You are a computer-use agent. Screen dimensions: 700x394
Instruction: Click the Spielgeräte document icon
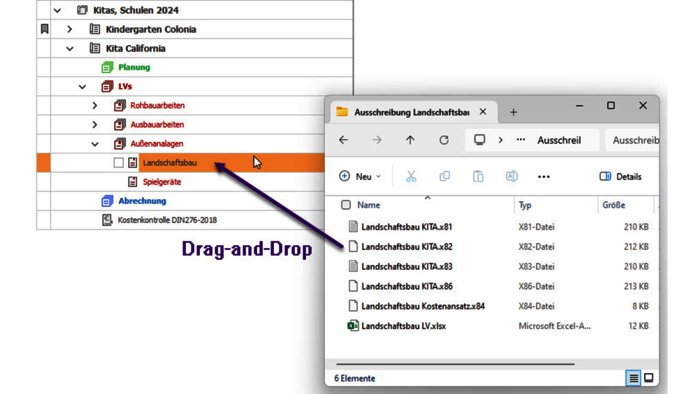(x=133, y=182)
